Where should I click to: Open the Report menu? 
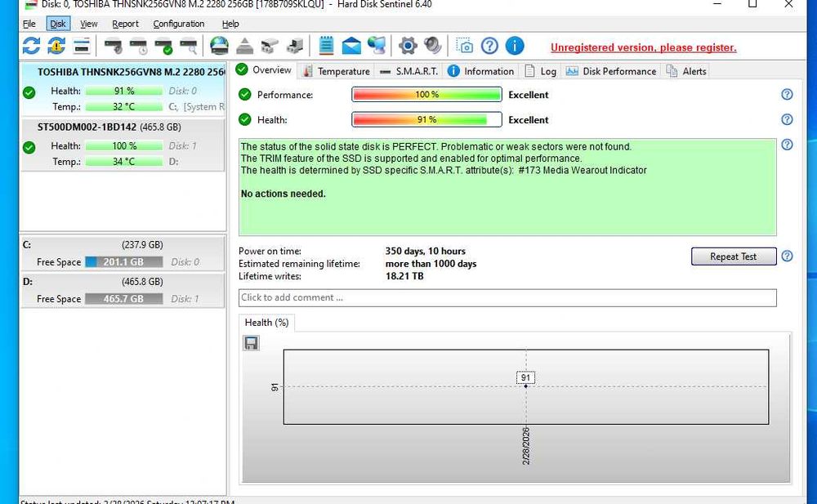[125, 24]
